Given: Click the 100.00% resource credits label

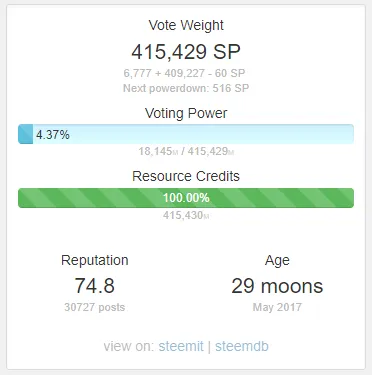Looking at the screenshot, I should coord(186,198).
